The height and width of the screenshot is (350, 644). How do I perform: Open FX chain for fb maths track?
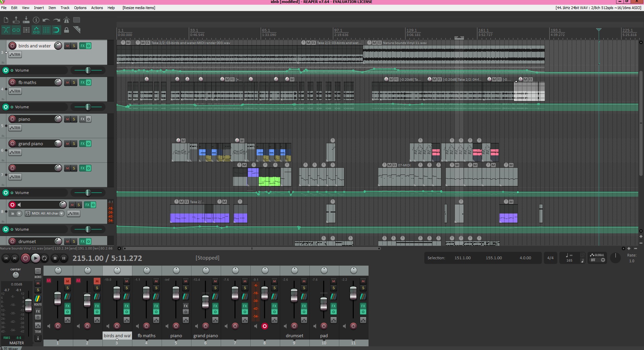click(82, 82)
